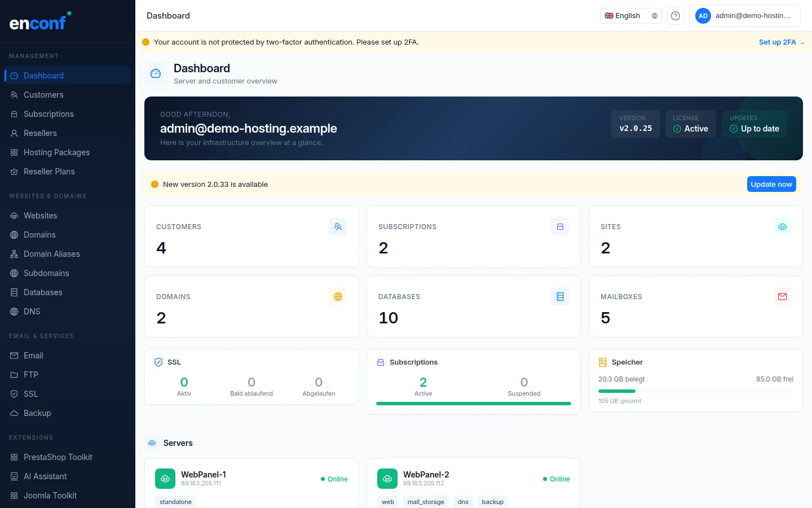The width and height of the screenshot is (812, 508).
Task: Click the mail_storage tag on WebPanel-2
Action: click(426, 502)
